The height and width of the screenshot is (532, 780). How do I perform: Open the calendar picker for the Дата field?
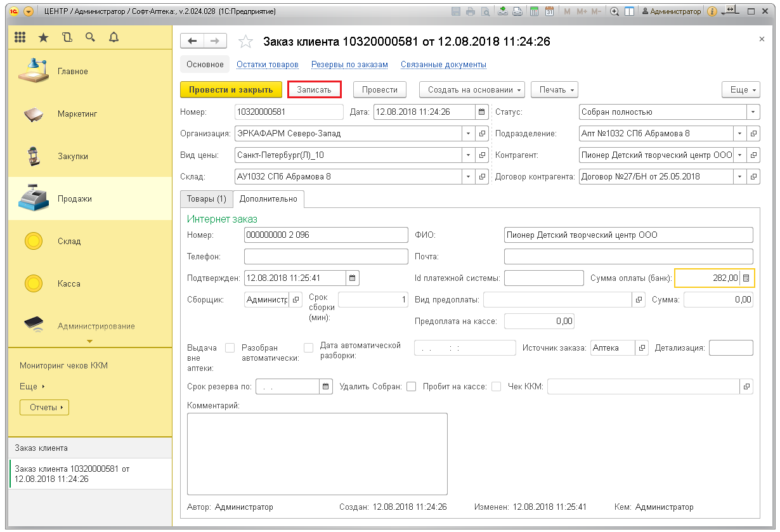point(482,112)
